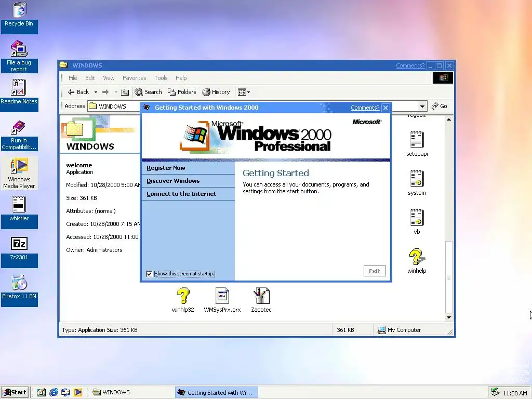Expand the Address bar dropdown list

point(422,106)
